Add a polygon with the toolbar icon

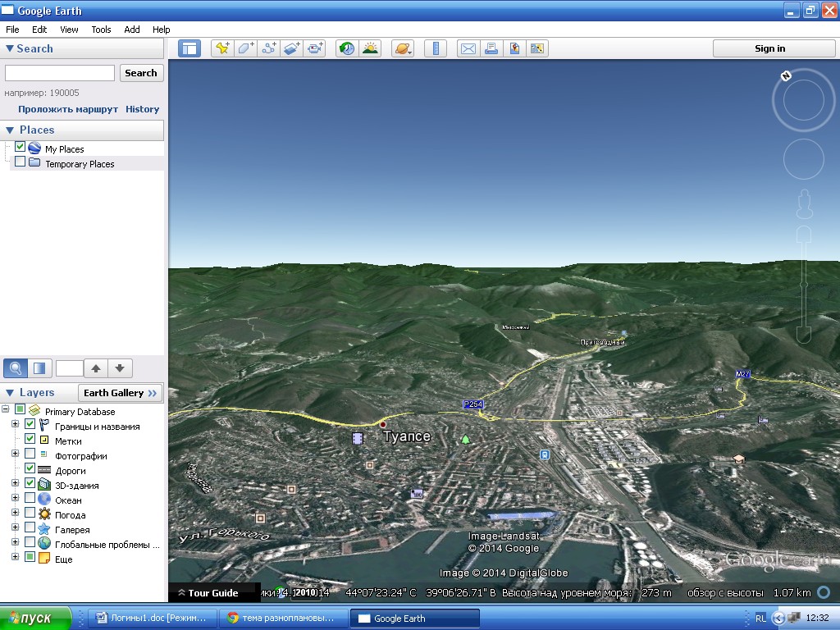click(x=245, y=48)
